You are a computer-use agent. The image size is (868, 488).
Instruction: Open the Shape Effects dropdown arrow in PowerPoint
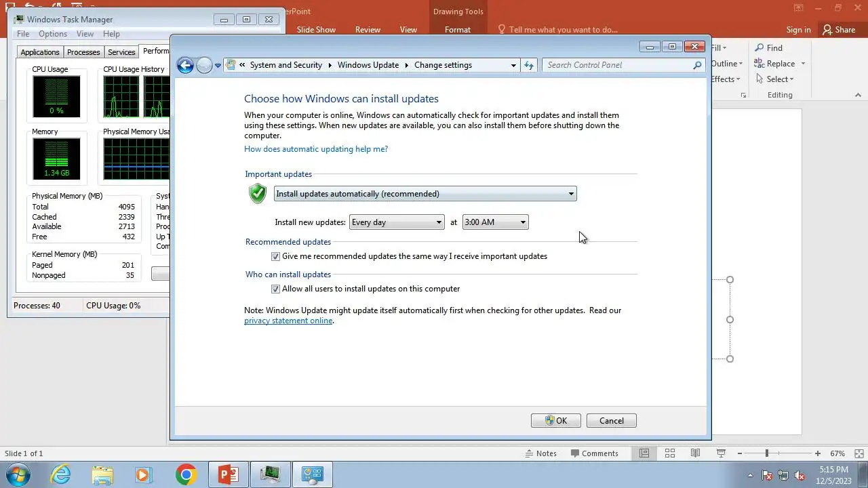coord(738,79)
